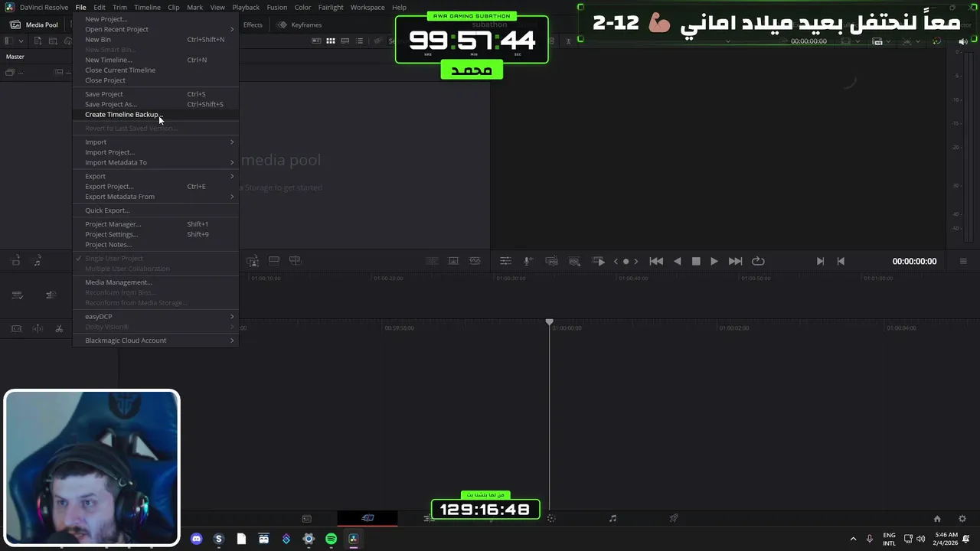980x551 pixels.
Task: Open Media Management from File menu
Action: tap(119, 282)
